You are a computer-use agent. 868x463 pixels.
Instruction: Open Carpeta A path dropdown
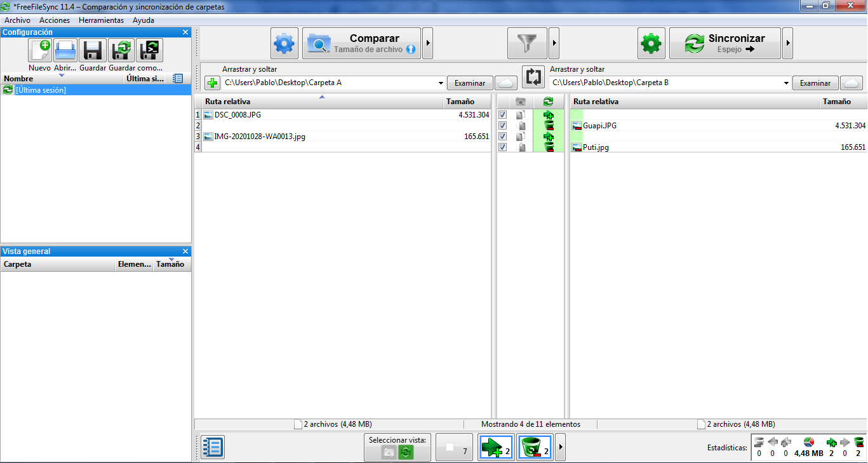(441, 83)
